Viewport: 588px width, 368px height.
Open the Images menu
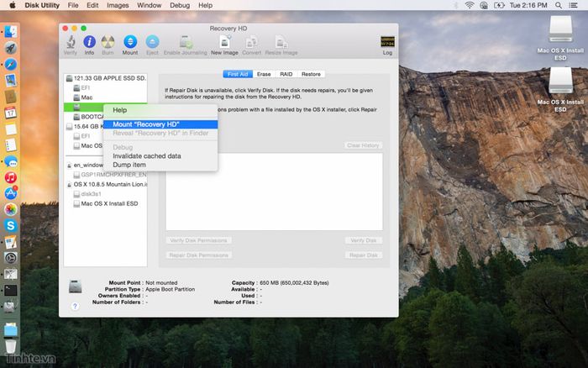tap(118, 5)
